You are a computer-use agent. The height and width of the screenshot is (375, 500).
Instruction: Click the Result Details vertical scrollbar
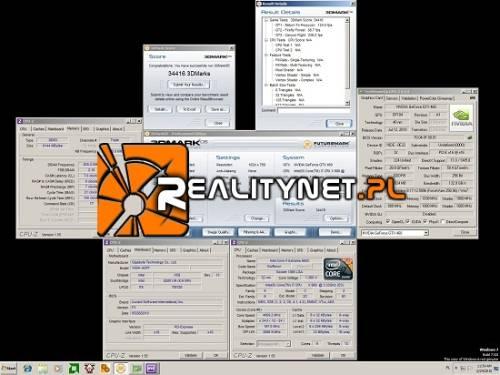[x=347, y=62]
